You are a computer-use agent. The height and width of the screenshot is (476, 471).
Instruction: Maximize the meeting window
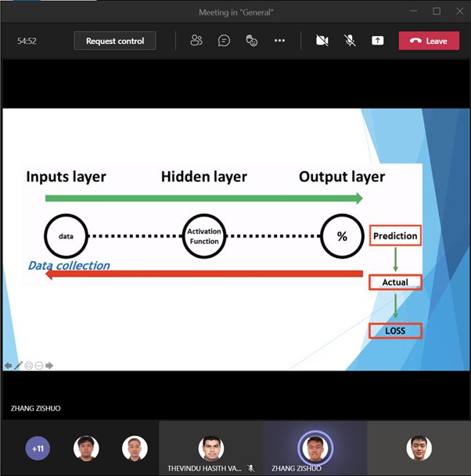[x=437, y=11]
